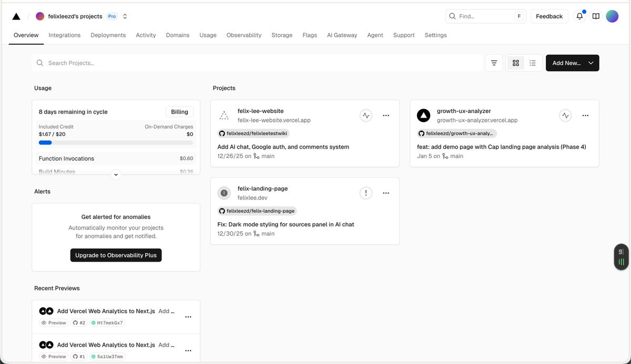Click the Vercel triangle logo
631x364 pixels.
tap(16, 16)
